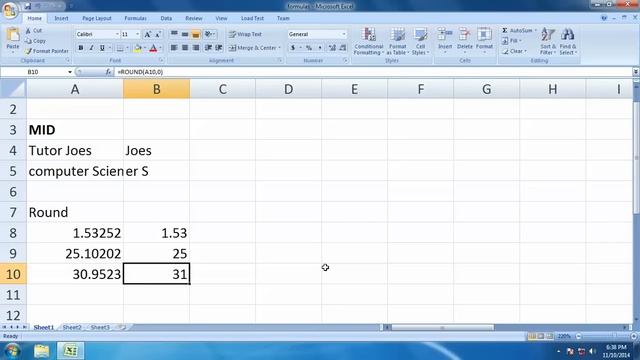Click the Percent Style icon
This screenshot has width=640, height=360.
pyautogui.click(x=309, y=48)
